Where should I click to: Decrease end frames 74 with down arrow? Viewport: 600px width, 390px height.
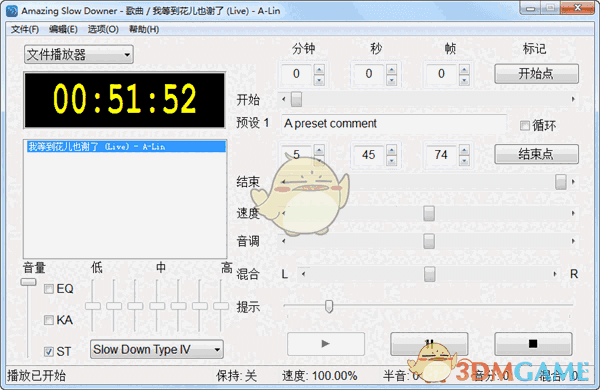[464, 160]
